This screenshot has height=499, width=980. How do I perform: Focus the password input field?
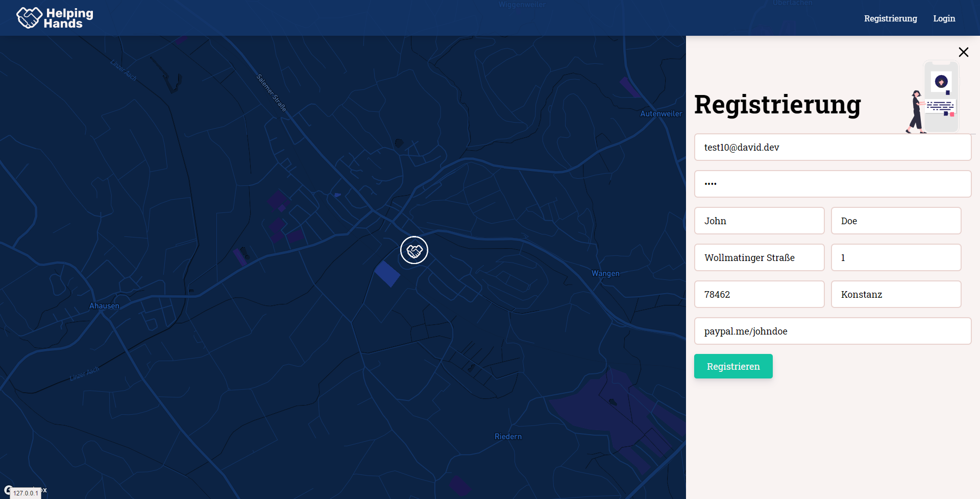coord(832,184)
